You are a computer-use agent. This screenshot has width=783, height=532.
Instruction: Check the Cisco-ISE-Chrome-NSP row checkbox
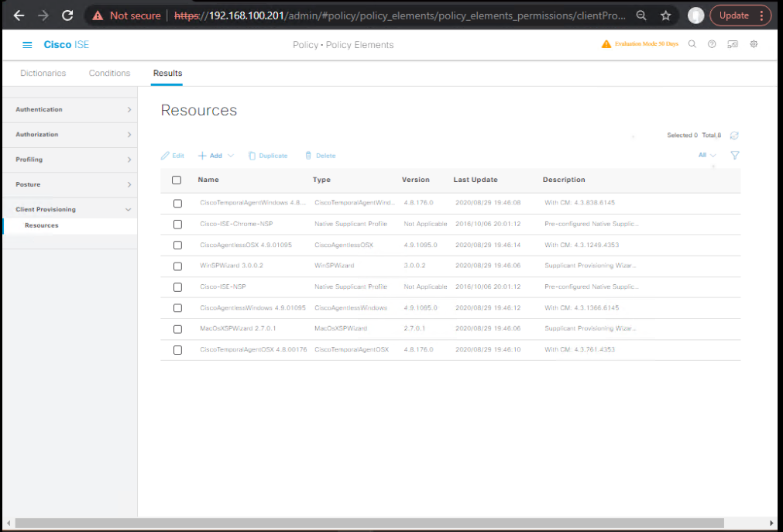click(x=178, y=225)
